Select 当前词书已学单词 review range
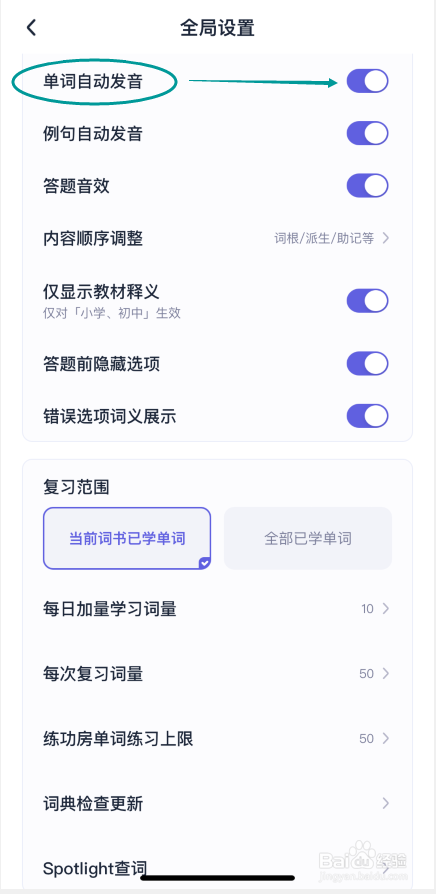The height and width of the screenshot is (894, 436). click(127, 538)
